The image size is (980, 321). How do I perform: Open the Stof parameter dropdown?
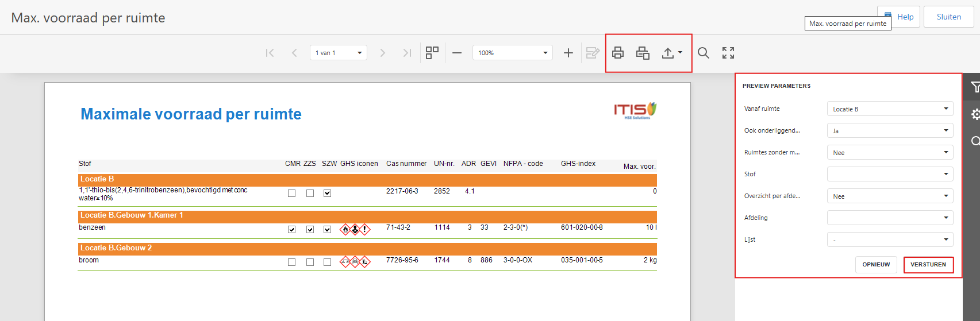pos(890,174)
